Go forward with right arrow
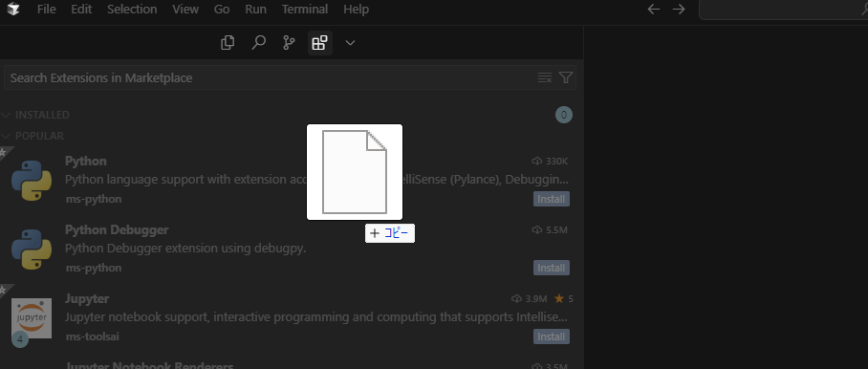868x369 pixels. coord(679,10)
